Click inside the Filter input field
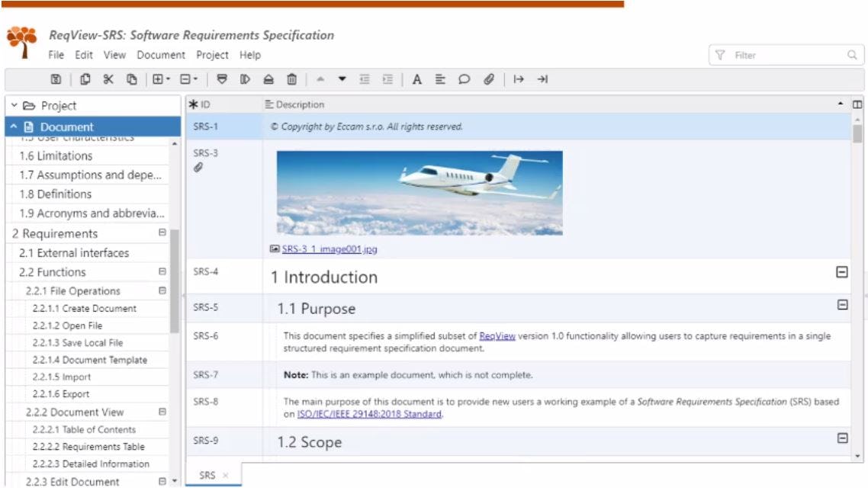Image resolution: width=868 pixels, height=494 pixels. [770, 53]
